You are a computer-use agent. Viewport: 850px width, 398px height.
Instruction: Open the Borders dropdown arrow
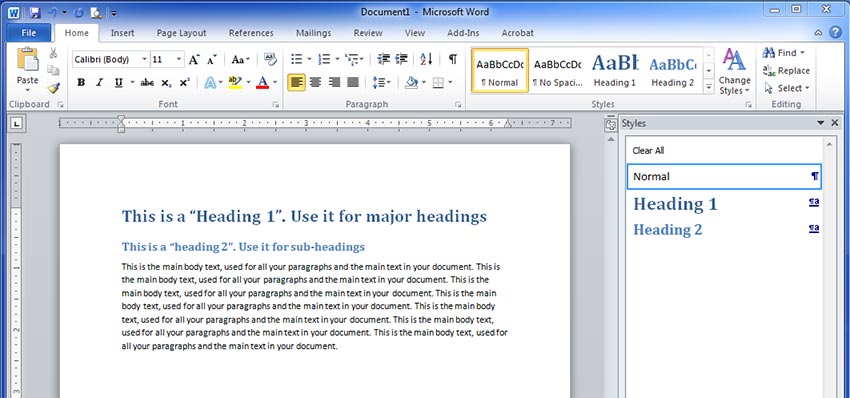point(450,82)
